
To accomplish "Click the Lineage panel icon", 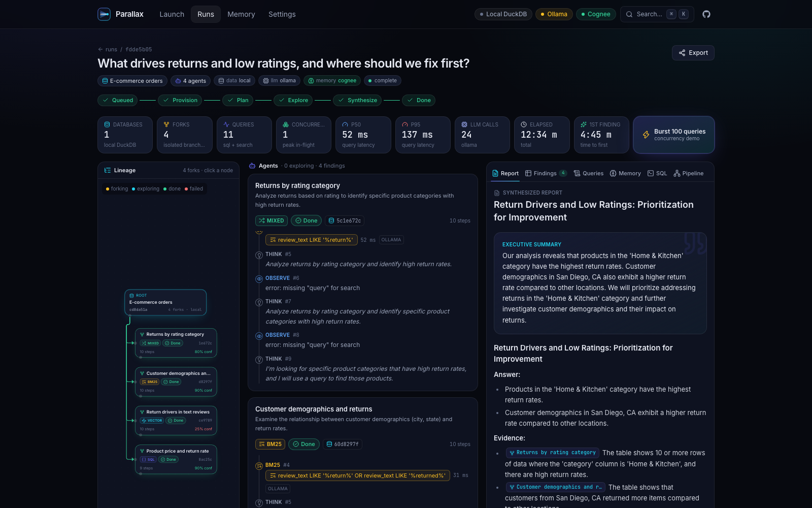I will click(108, 170).
